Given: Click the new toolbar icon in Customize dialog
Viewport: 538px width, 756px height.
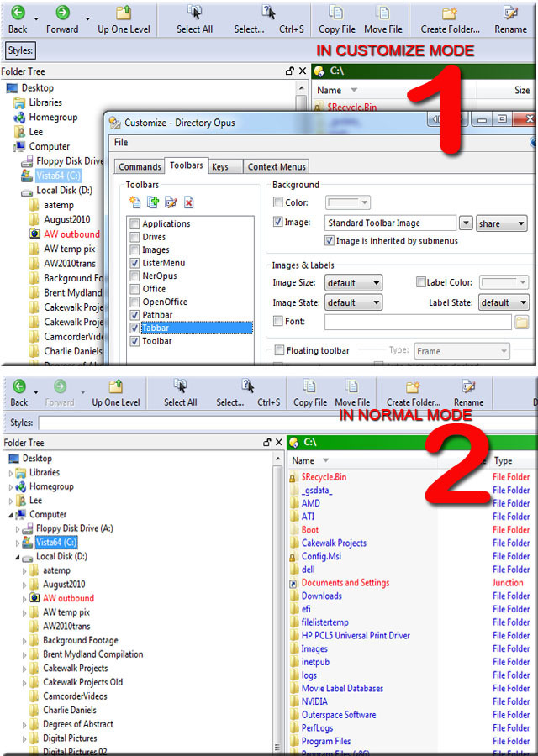Looking at the screenshot, I should (134, 202).
